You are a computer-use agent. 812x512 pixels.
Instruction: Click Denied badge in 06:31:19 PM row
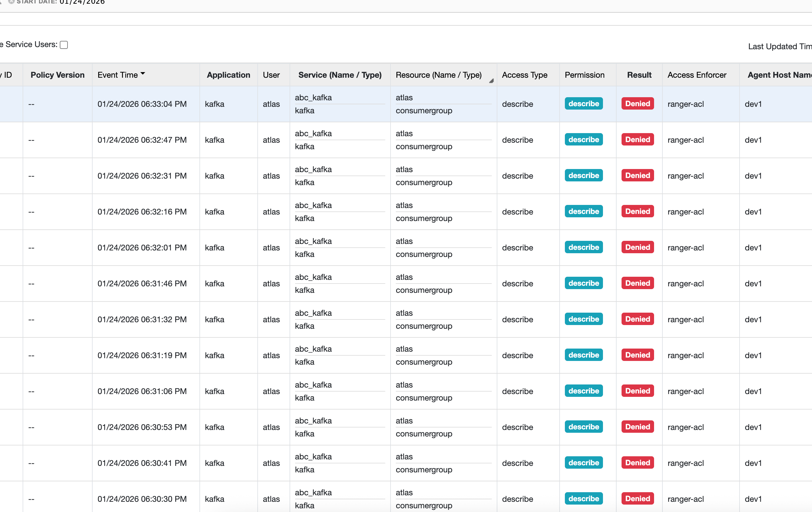click(637, 355)
